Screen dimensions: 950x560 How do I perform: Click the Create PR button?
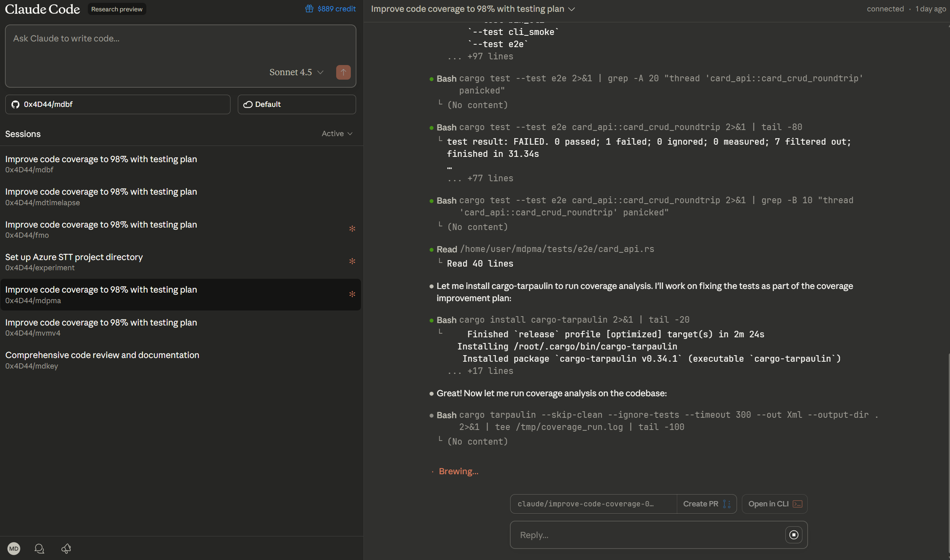point(707,504)
